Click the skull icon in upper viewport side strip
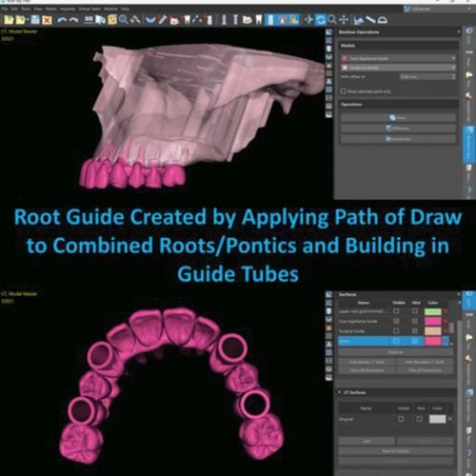Image resolution: width=476 pixels, height=476 pixels. [x=329, y=49]
